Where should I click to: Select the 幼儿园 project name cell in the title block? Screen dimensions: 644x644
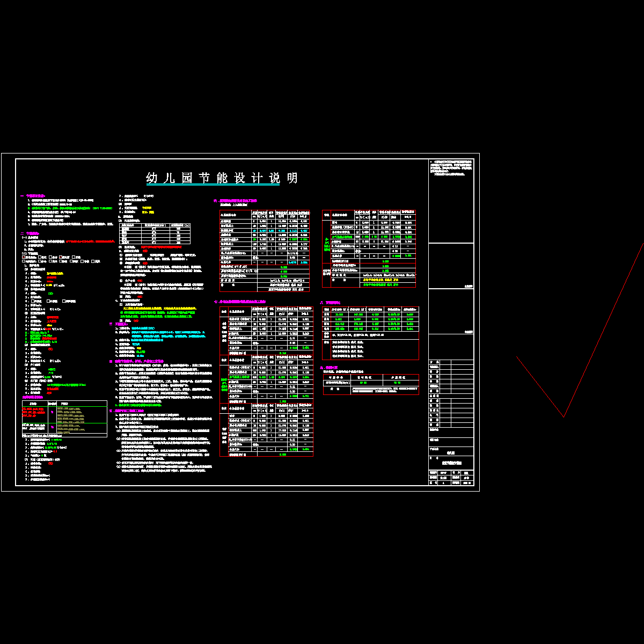(x=451, y=452)
